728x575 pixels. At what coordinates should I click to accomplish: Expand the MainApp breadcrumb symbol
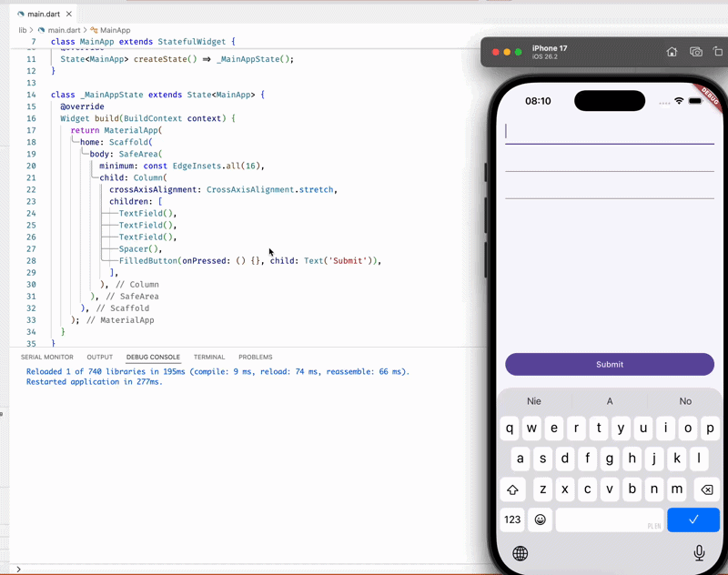(x=115, y=30)
